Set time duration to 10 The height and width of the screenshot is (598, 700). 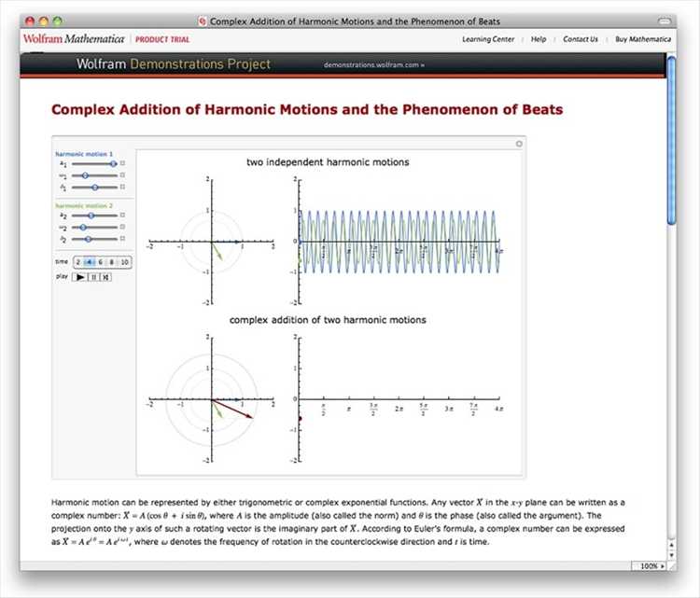(124, 262)
